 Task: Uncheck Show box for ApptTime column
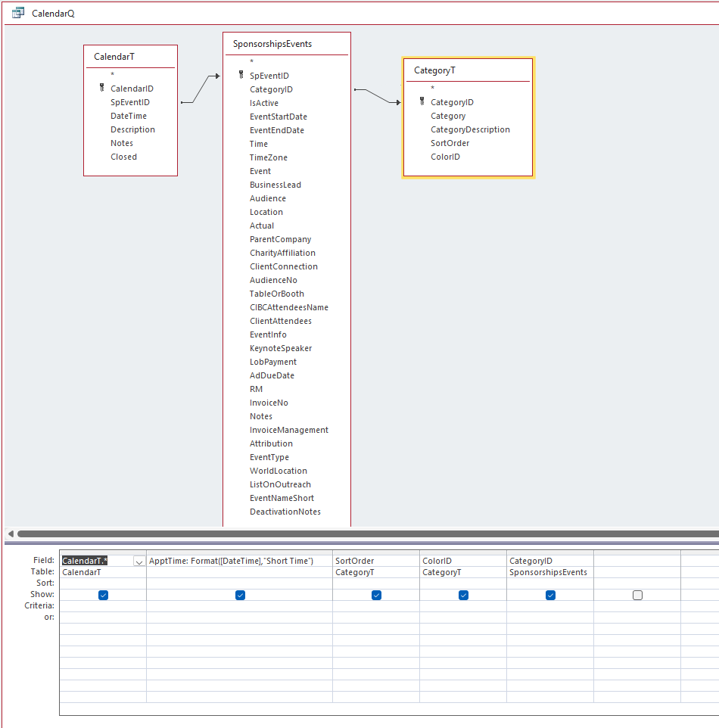(x=240, y=596)
